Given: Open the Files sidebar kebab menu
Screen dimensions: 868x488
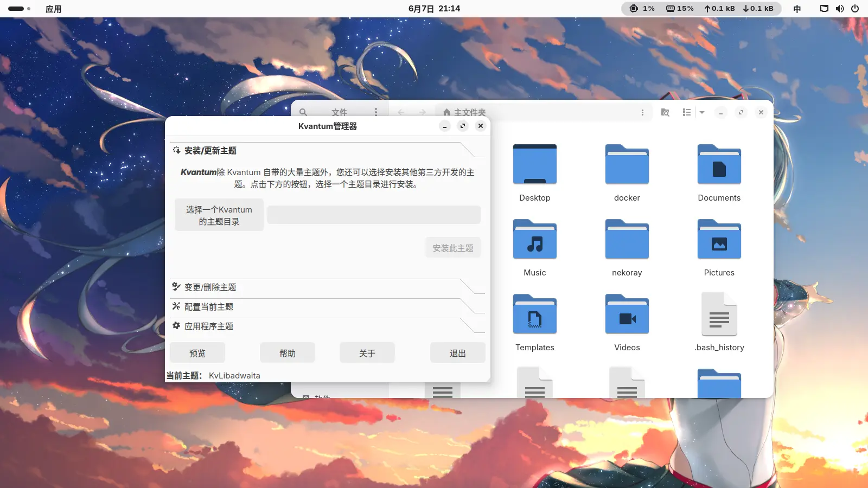Looking at the screenshot, I should coord(375,112).
